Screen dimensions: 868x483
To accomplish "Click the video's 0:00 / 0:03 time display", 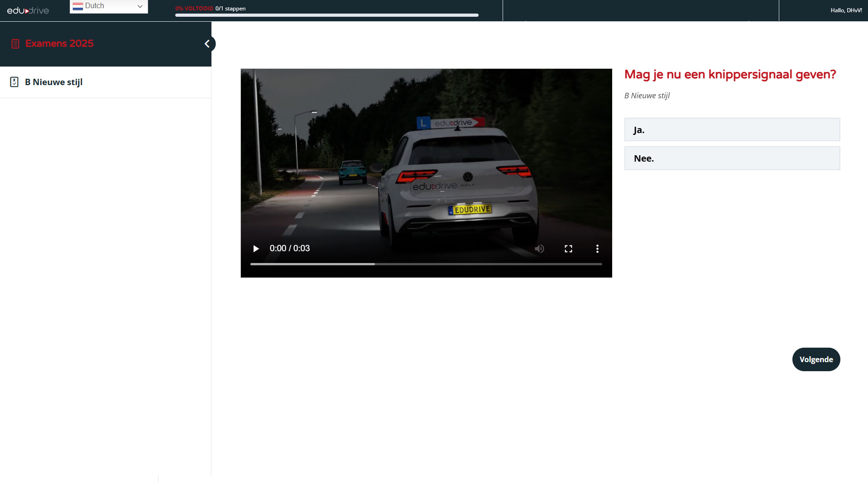I will (x=289, y=249).
